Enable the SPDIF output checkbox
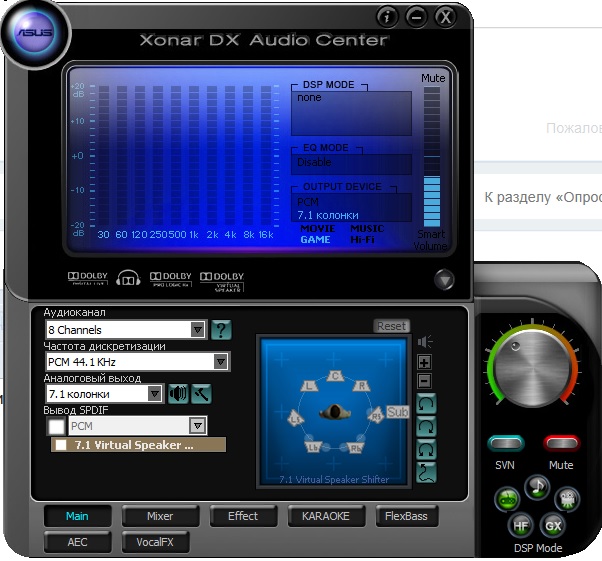Viewport: 602px width, 561px height. tap(56, 426)
